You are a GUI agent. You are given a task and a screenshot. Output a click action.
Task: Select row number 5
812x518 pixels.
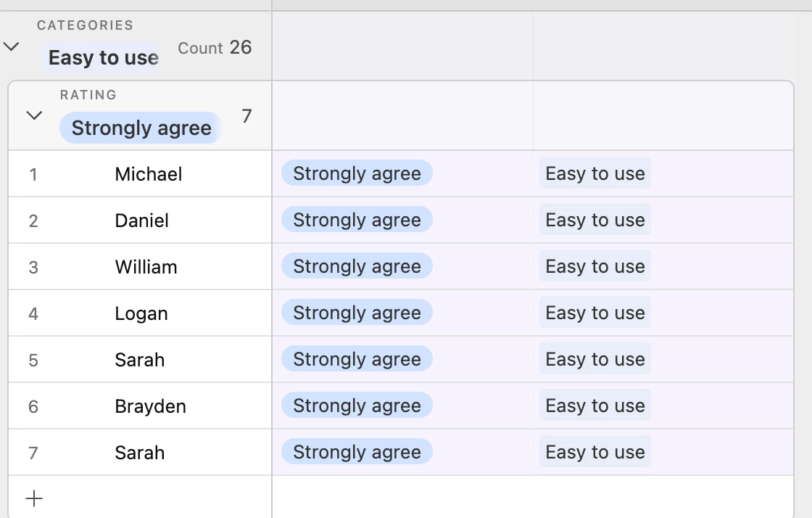click(x=33, y=360)
